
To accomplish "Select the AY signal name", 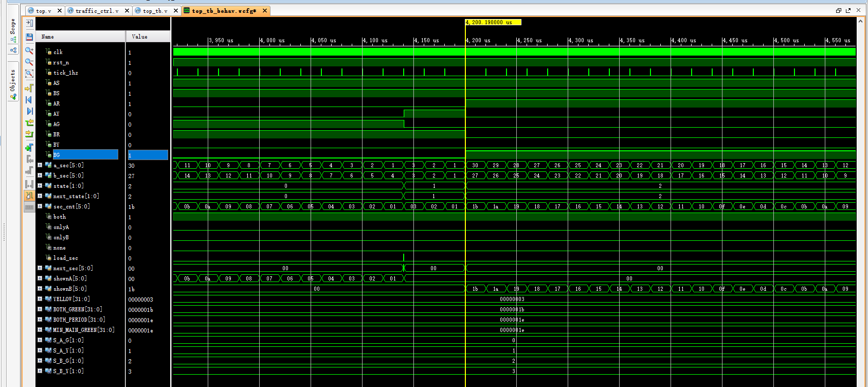I will tap(57, 114).
